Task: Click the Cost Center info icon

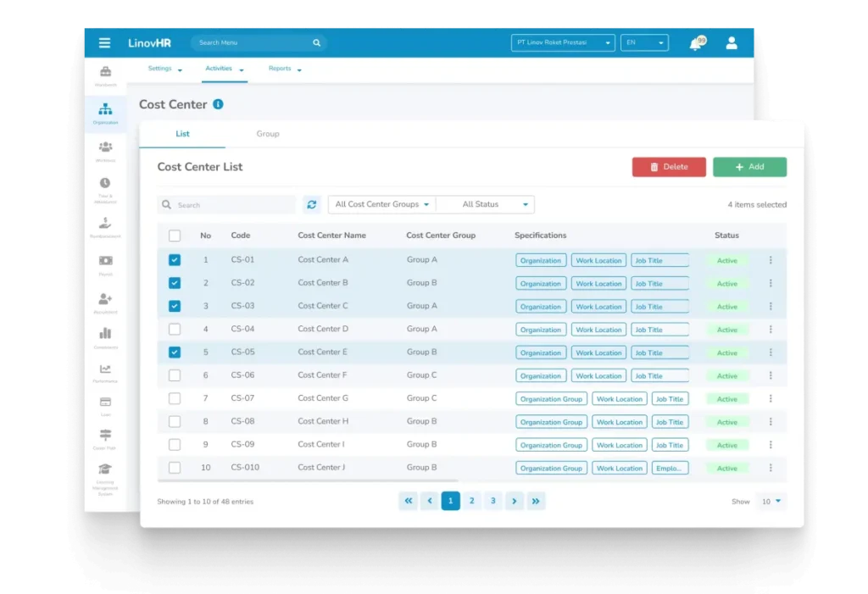Action: click(220, 104)
